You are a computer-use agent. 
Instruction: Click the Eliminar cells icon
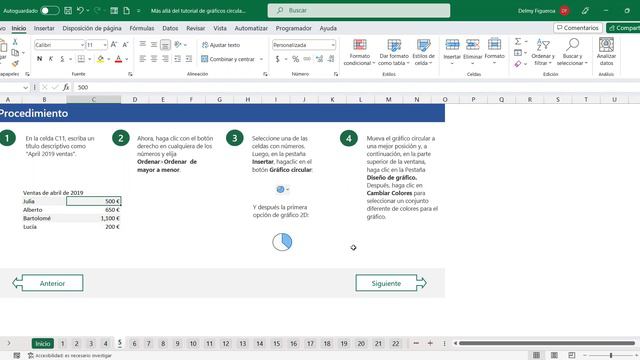(473, 44)
